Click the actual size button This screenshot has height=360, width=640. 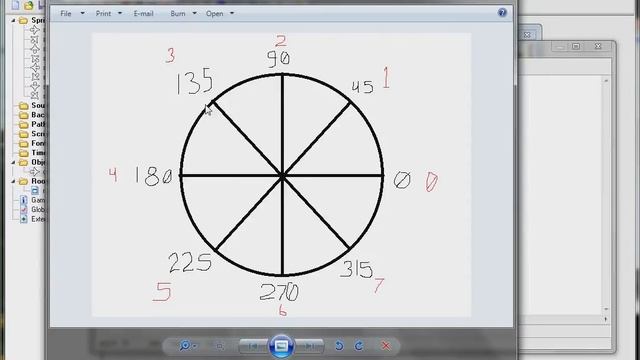click(x=220, y=346)
